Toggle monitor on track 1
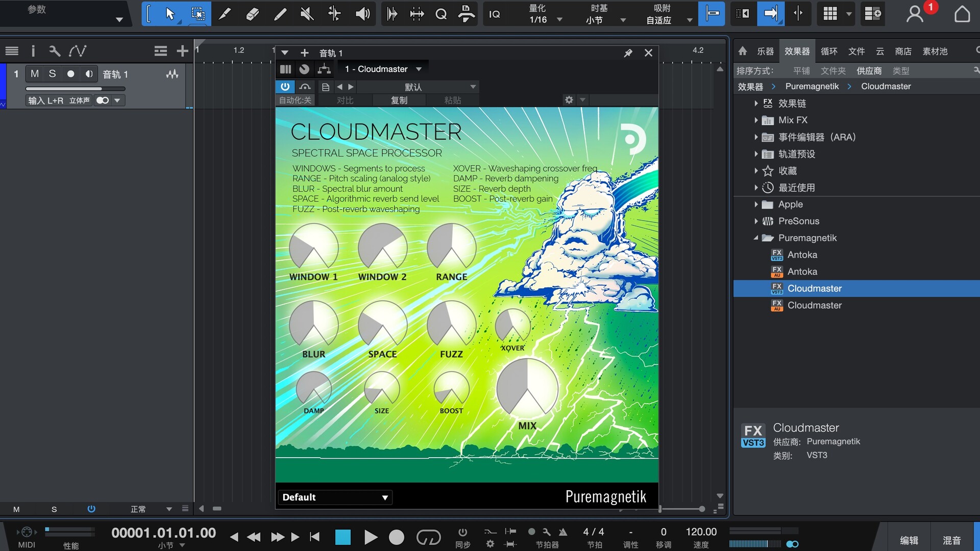This screenshot has width=980, height=551. pyautogui.click(x=89, y=74)
